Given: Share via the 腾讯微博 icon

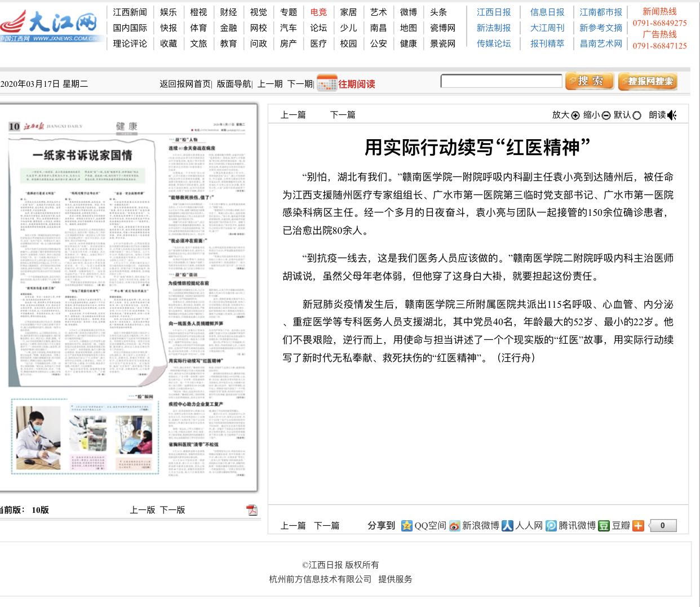Looking at the screenshot, I should tap(551, 526).
